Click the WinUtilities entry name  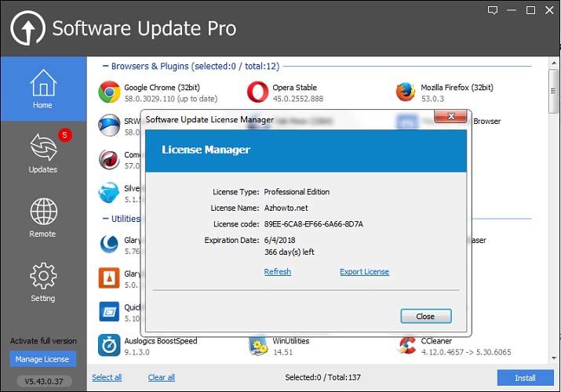[291, 341]
